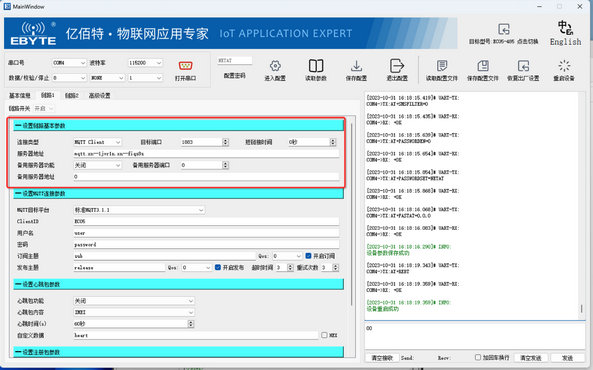Click the 设备参数保存成功 log line
This screenshot has height=370, width=593.
point(388,253)
